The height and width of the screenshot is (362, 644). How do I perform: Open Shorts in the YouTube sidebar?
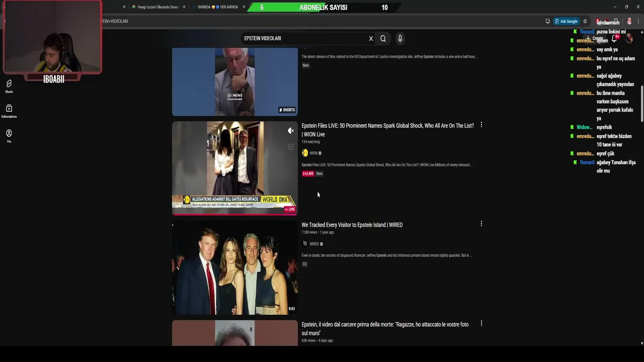(x=9, y=86)
